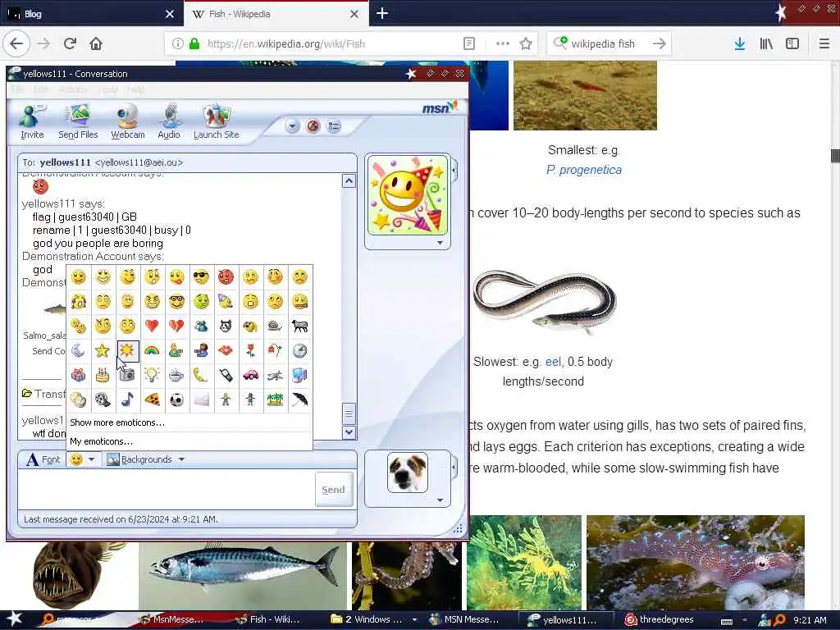Choose Show more emoticons…
This screenshot has height=630, width=840.
pyautogui.click(x=117, y=422)
